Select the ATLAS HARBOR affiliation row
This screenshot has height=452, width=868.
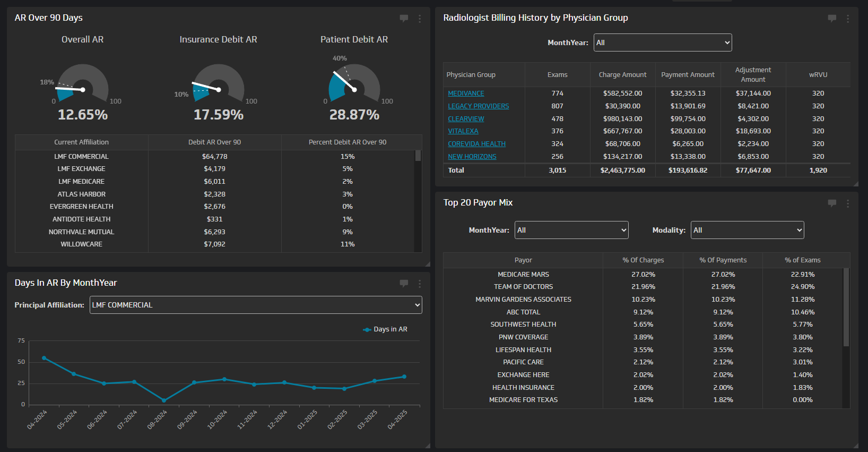pyautogui.click(x=215, y=194)
